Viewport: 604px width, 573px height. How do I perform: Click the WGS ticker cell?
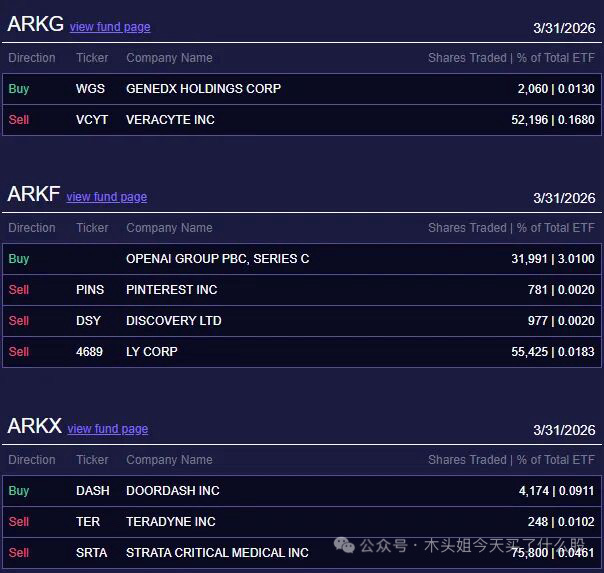91,89
